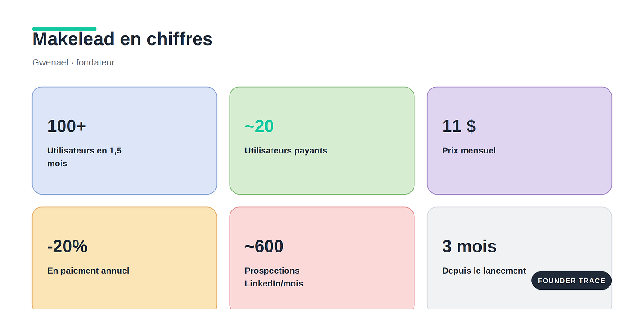Click the ~600 figure text
Screen dimensions: 644x309
click(x=264, y=246)
